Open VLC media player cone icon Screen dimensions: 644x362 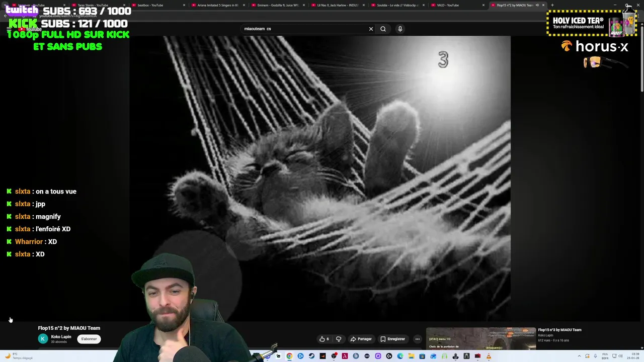point(489,356)
